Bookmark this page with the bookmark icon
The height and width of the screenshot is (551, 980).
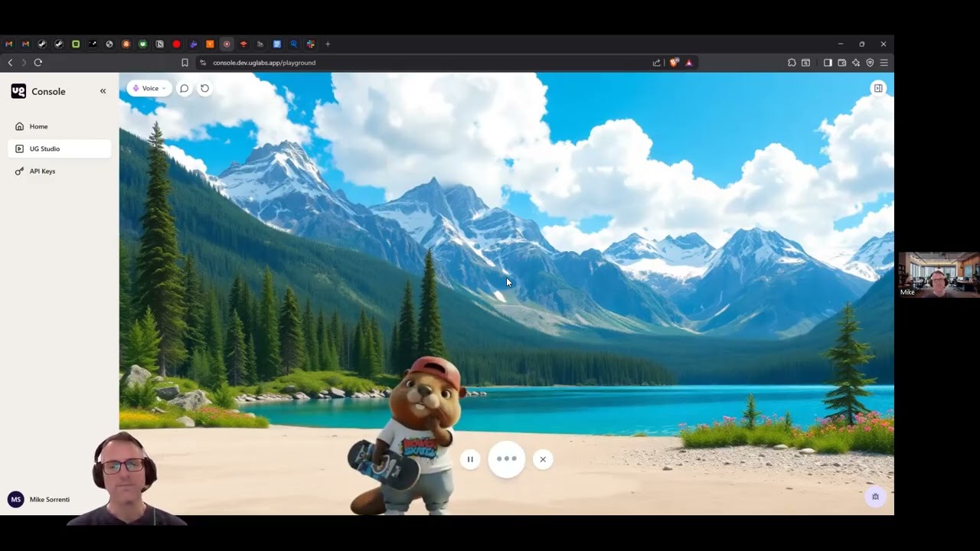185,63
